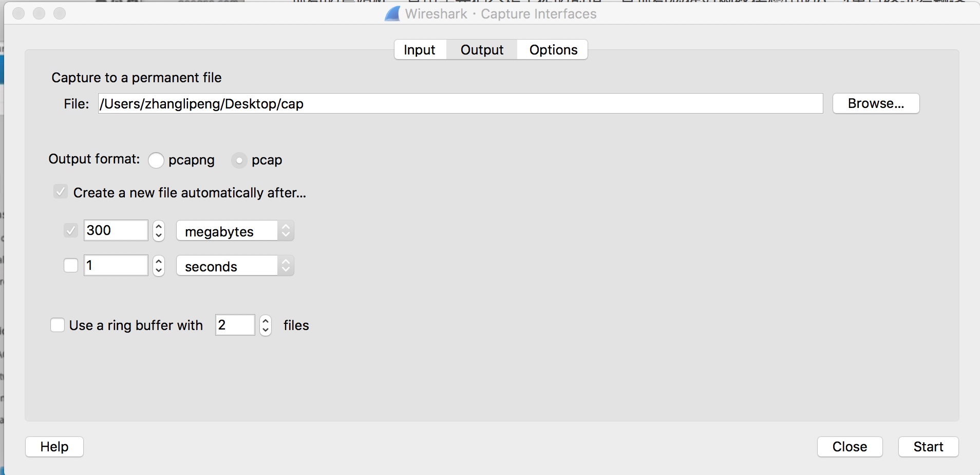
Task: Enable the 1 seconds duration checkbox
Action: (x=71, y=265)
